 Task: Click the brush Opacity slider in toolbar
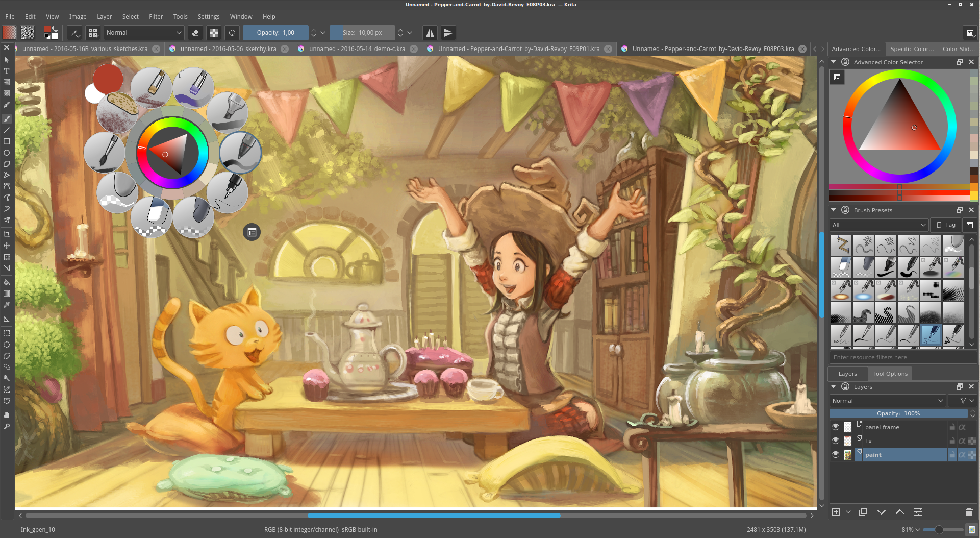(275, 33)
